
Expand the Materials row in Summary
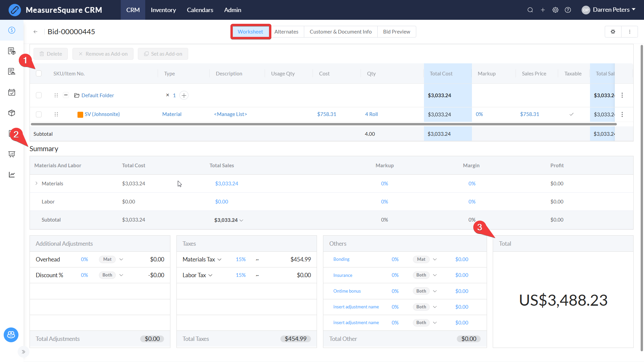coord(37,183)
